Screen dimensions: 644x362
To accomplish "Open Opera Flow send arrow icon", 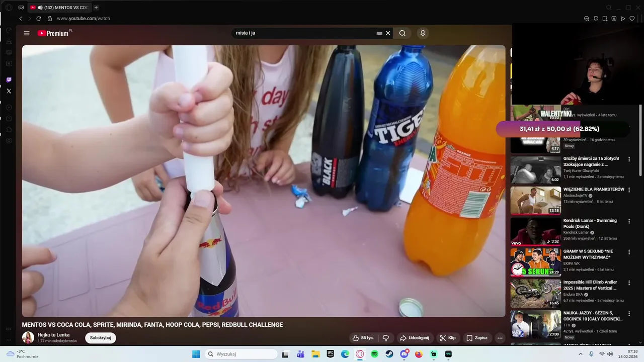I will point(623,19).
